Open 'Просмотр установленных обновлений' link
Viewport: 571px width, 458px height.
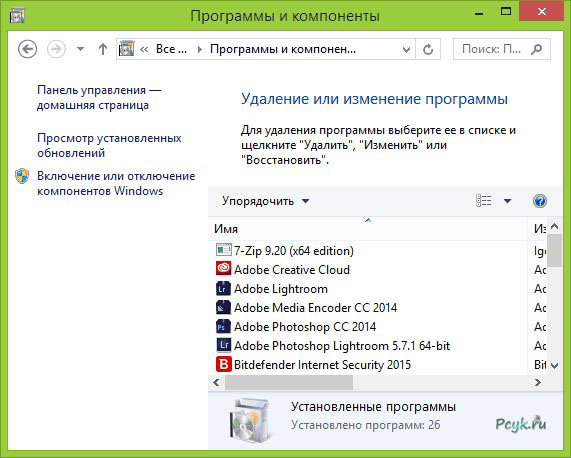tap(109, 145)
